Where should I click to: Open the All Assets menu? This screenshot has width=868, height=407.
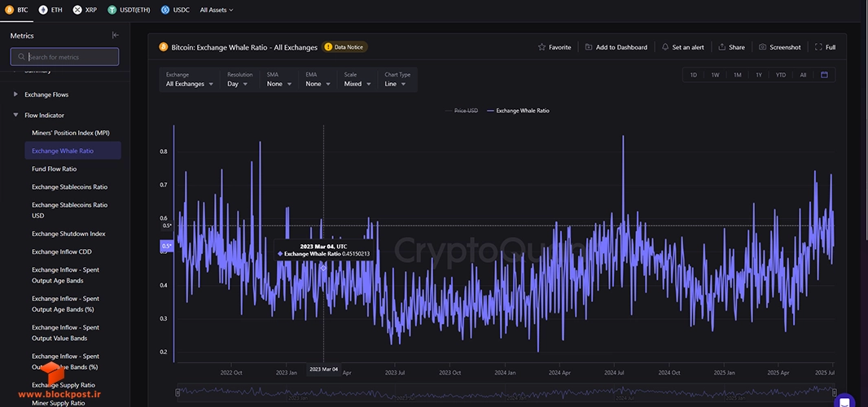217,10
